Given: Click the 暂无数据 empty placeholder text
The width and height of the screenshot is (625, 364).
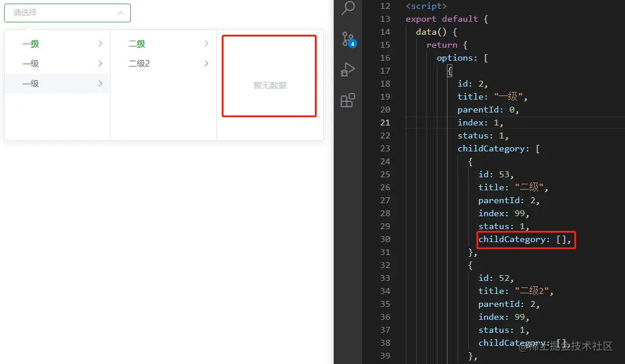Looking at the screenshot, I should (x=270, y=85).
